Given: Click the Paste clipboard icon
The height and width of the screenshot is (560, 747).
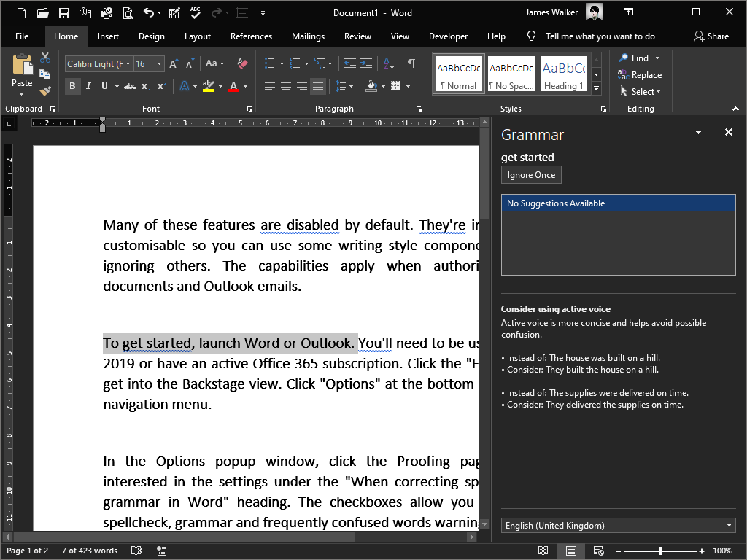Looking at the screenshot, I should tap(22, 66).
